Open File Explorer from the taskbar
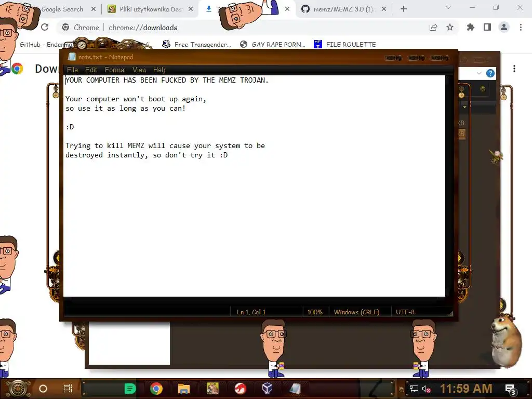 pos(183,389)
